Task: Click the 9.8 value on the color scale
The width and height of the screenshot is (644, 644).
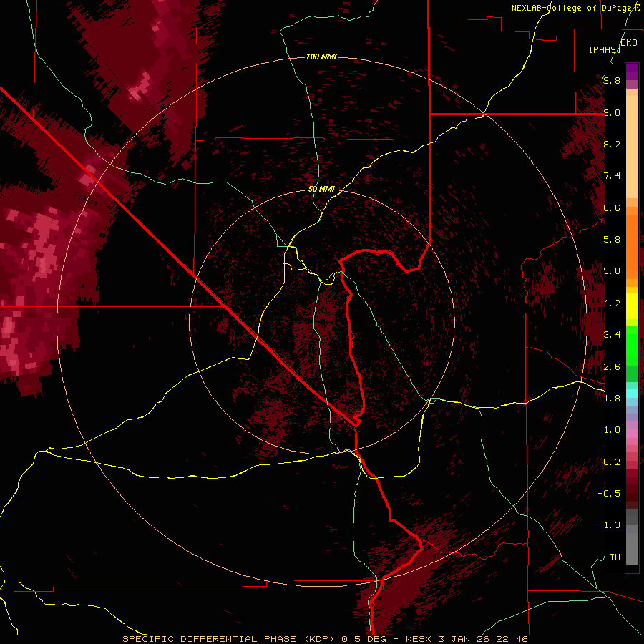Action: [x=612, y=80]
